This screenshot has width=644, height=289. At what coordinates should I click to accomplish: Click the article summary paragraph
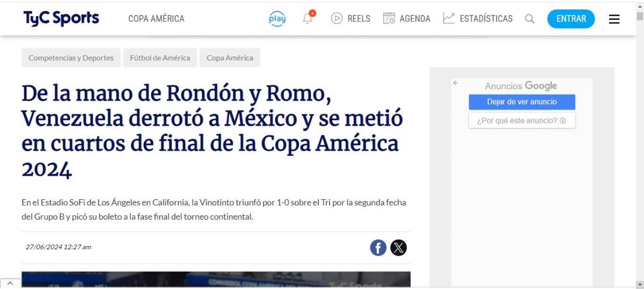[x=214, y=210]
